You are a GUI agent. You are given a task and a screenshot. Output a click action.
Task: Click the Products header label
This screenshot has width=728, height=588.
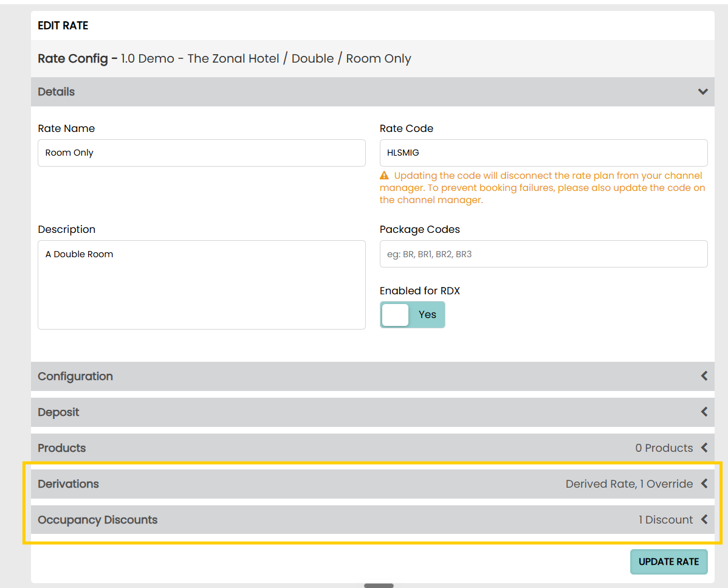pos(62,448)
